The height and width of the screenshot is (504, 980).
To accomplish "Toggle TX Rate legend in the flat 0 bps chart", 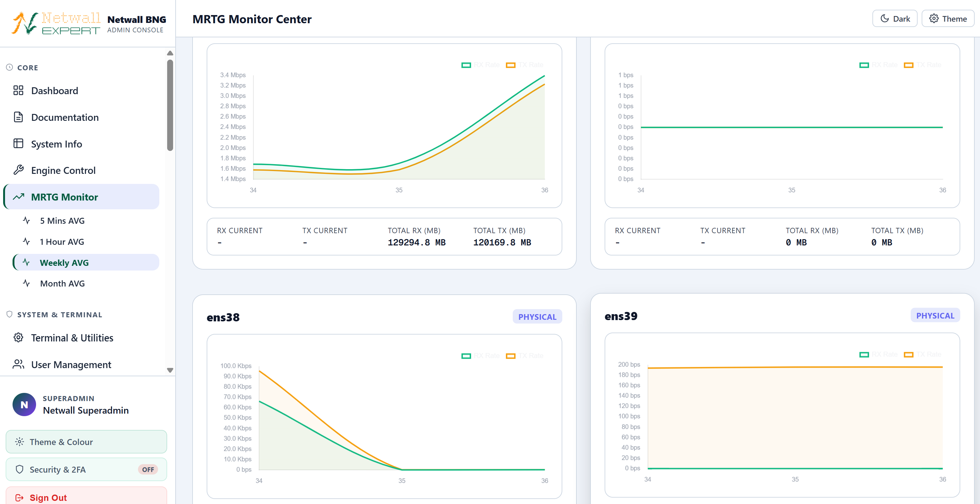I will 923,65.
